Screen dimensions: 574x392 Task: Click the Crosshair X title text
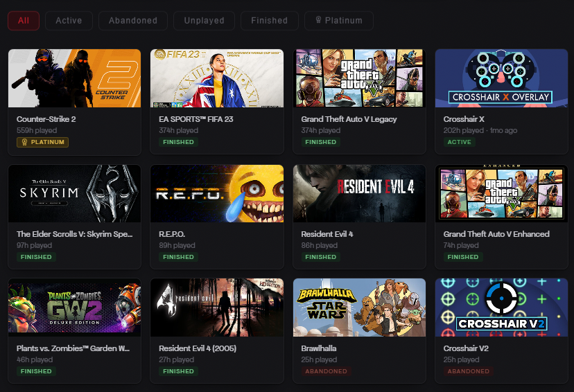click(464, 119)
